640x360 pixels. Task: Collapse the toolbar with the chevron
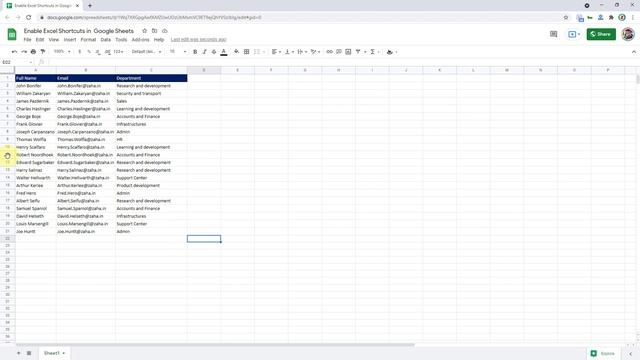pyautogui.click(x=633, y=52)
